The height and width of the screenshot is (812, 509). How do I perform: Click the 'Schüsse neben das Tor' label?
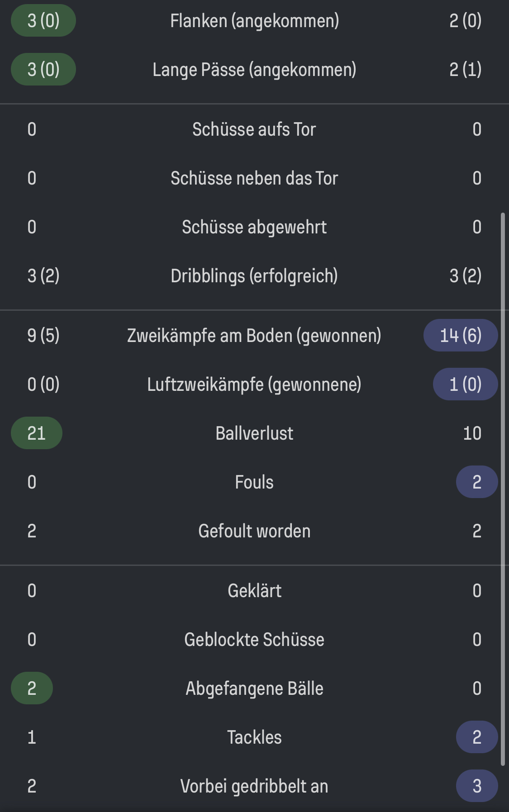click(254, 178)
